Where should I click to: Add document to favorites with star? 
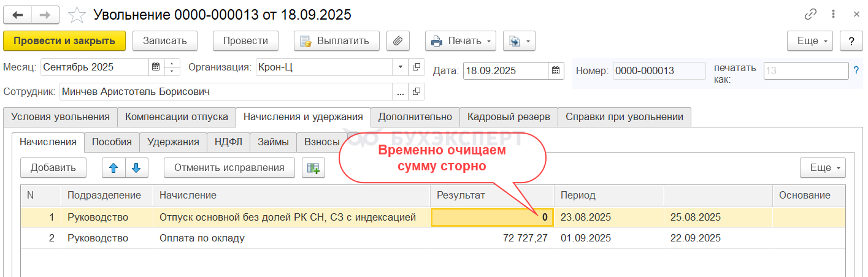[77, 14]
